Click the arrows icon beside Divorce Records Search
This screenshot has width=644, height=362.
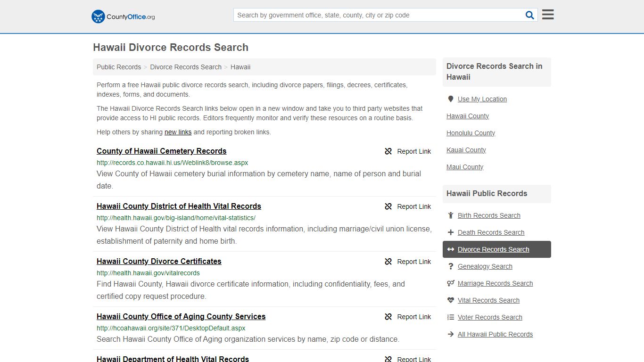click(451, 249)
